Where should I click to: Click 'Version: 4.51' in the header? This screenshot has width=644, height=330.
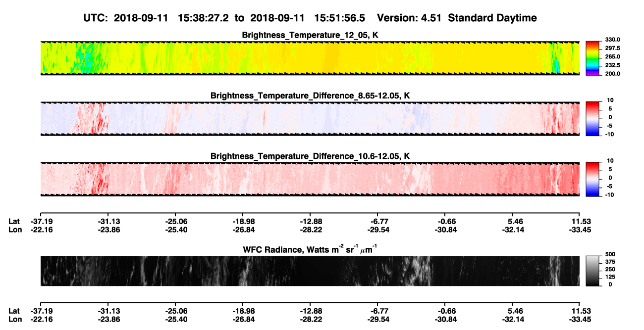pos(409,18)
